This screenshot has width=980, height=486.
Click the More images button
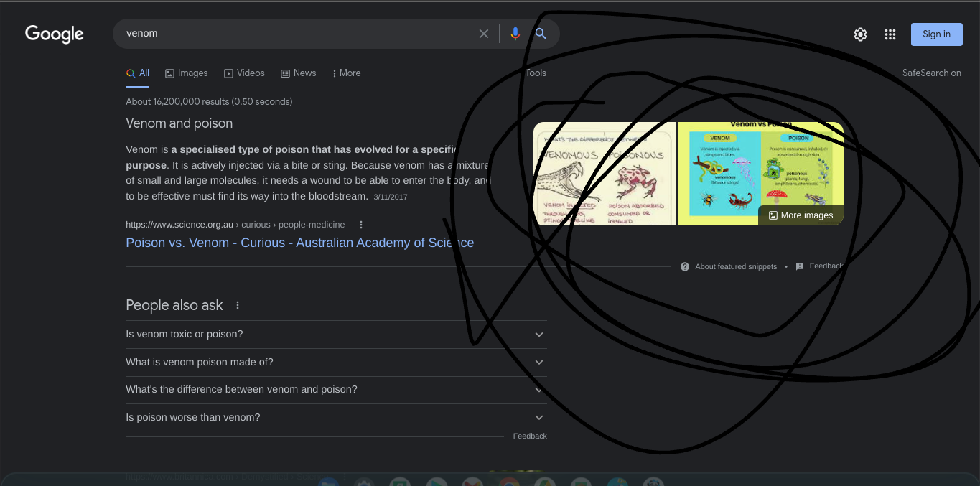coord(801,215)
